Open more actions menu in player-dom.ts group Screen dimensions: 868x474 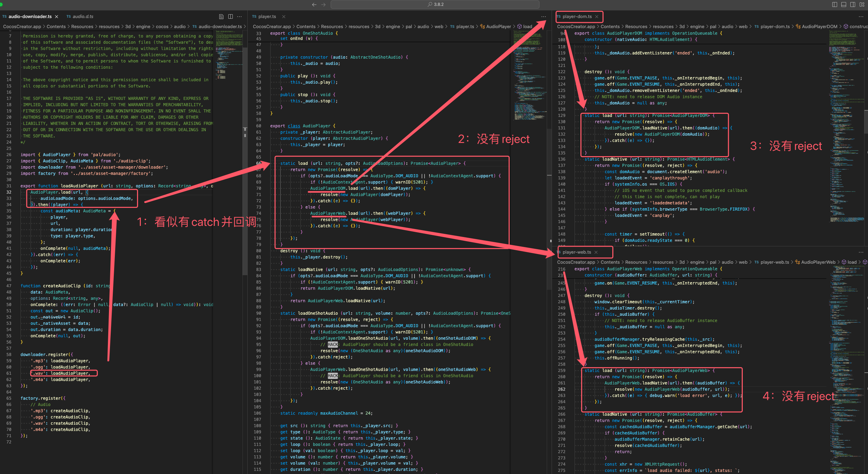pos(861,17)
